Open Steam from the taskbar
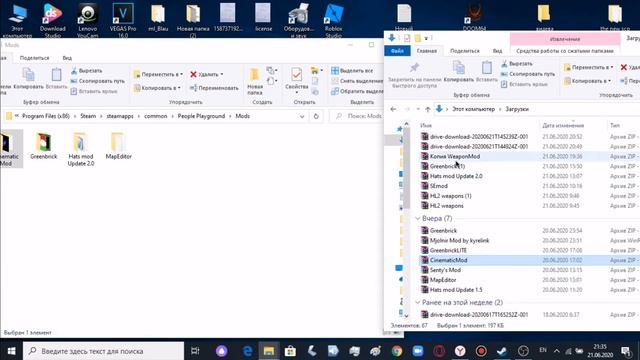Image resolution: width=640 pixels, height=360 pixels. coord(502,351)
